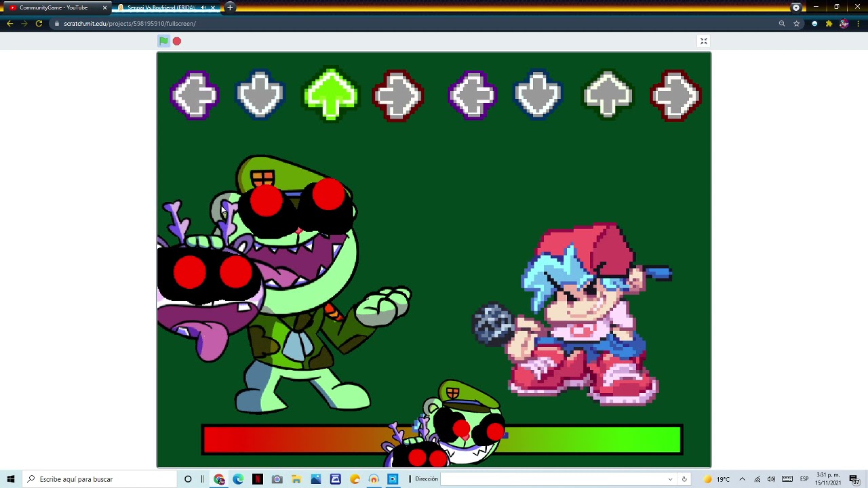The width and height of the screenshot is (868, 488).
Task: Bookmark this page with the star icon
Action: pyautogui.click(x=796, y=24)
